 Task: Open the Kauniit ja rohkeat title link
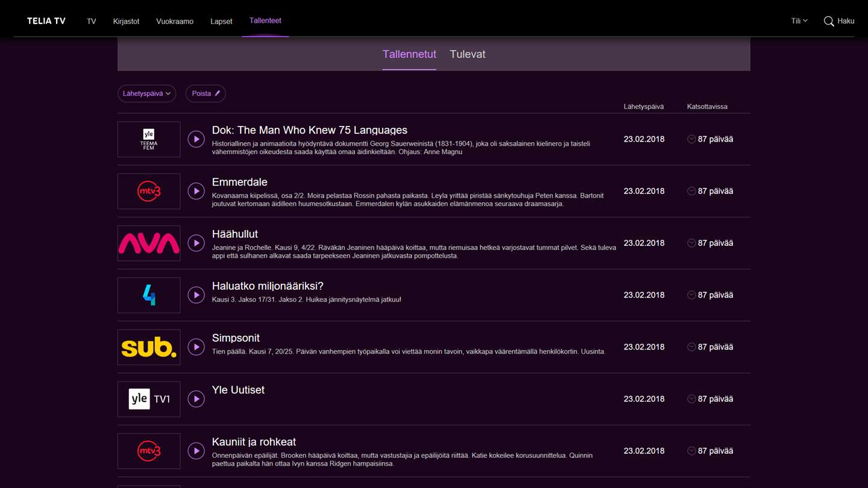254,442
